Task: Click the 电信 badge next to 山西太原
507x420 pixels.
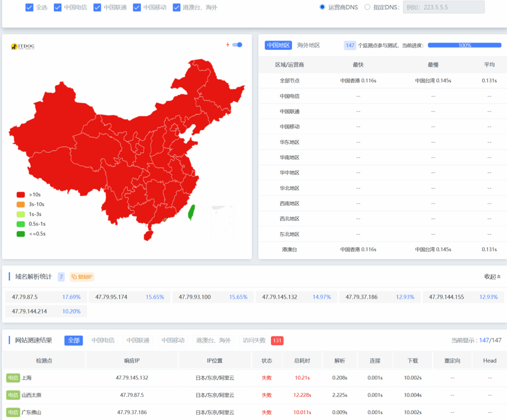Action: [13, 395]
